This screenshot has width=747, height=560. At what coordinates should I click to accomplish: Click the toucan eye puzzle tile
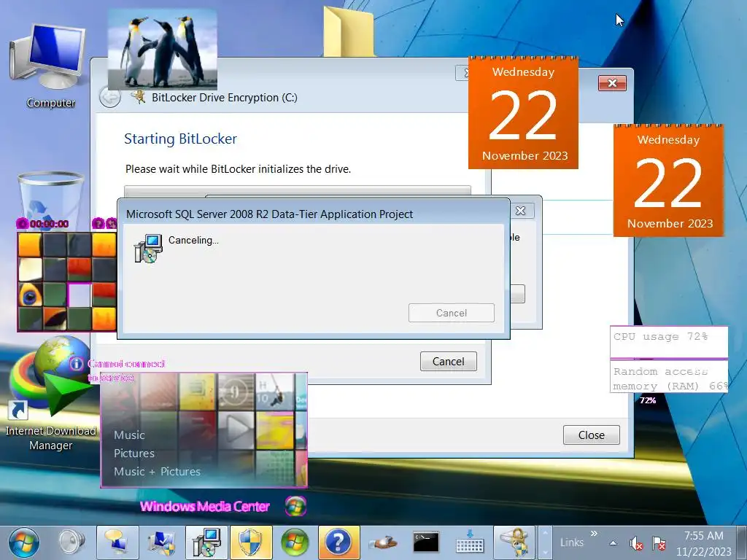(30, 295)
